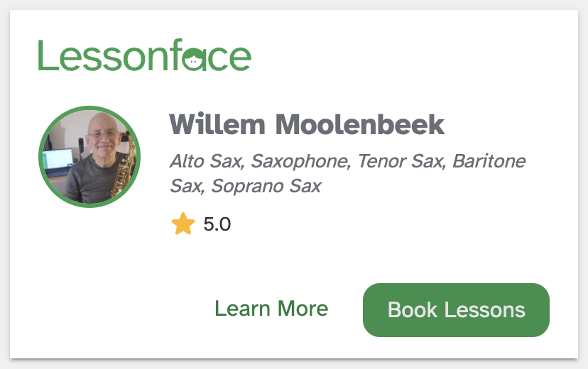The width and height of the screenshot is (588, 369).
Task: Click the Baritone instrument label
Action: [x=489, y=161]
